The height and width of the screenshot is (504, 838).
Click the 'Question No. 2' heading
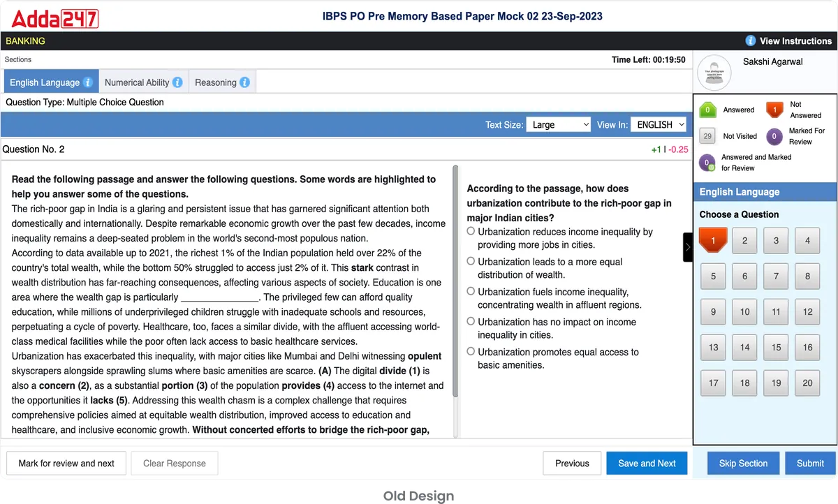tap(34, 149)
